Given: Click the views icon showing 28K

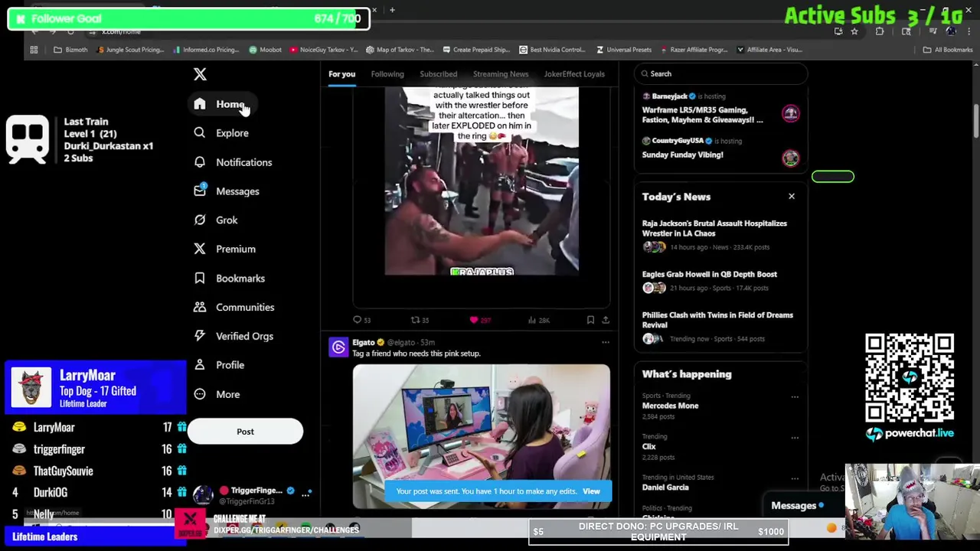Looking at the screenshot, I should [x=532, y=320].
